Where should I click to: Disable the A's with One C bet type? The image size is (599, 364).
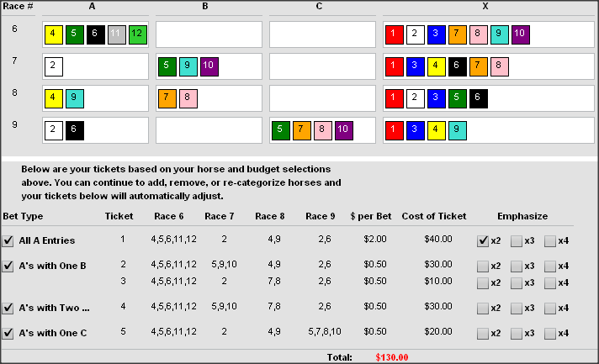tap(8, 333)
